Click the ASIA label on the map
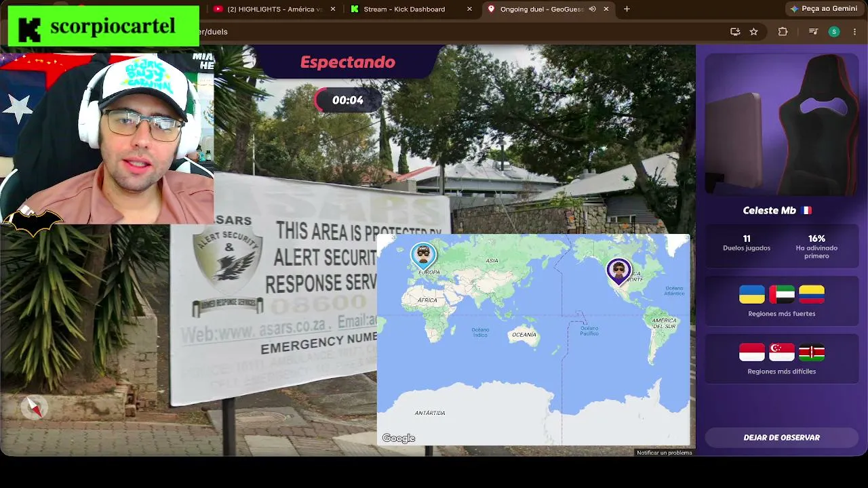 point(492,261)
